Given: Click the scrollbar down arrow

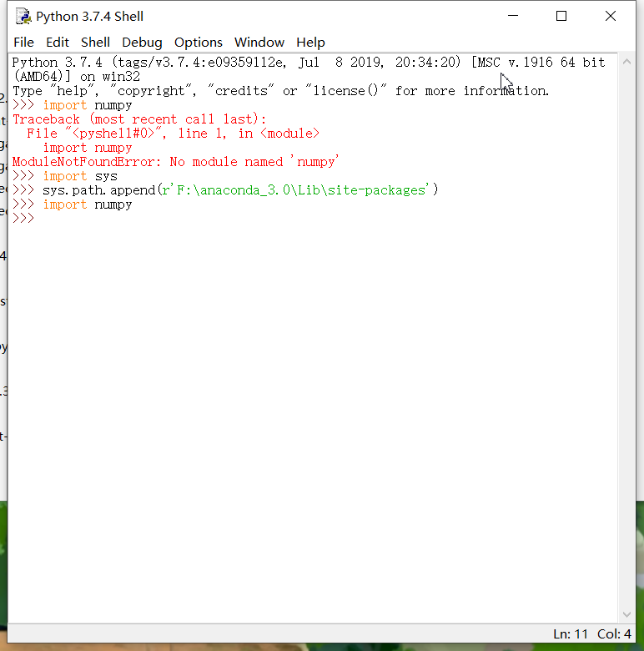Looking at the screenshot, I should [x=626, y=614].
